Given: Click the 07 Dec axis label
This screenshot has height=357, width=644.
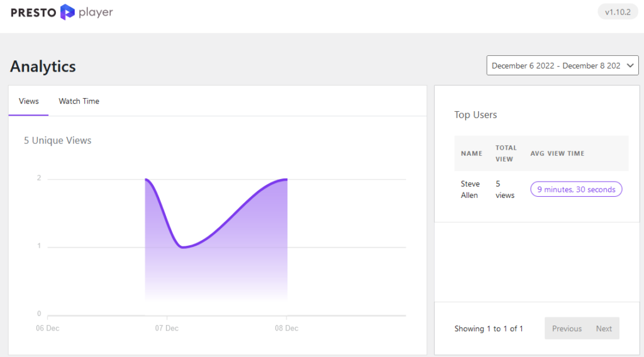Looking at the screenshot, I should pyautogui.click(x=166, y=328).
